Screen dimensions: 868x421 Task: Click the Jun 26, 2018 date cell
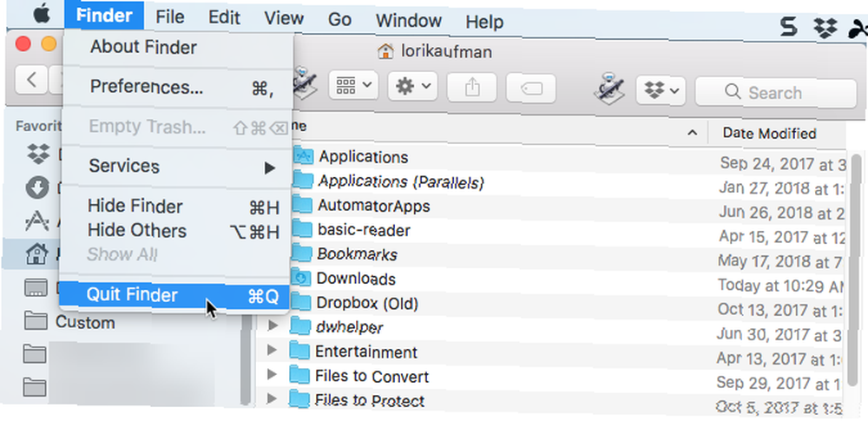781,213
